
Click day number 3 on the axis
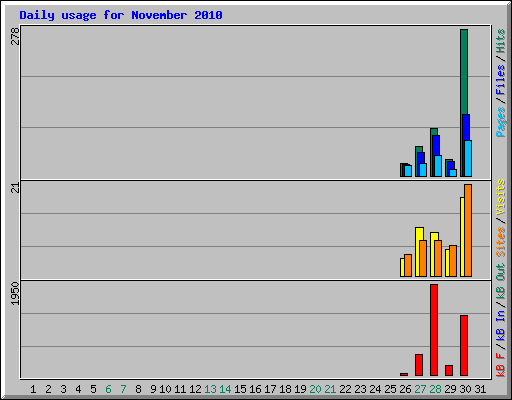coord(63,389)
